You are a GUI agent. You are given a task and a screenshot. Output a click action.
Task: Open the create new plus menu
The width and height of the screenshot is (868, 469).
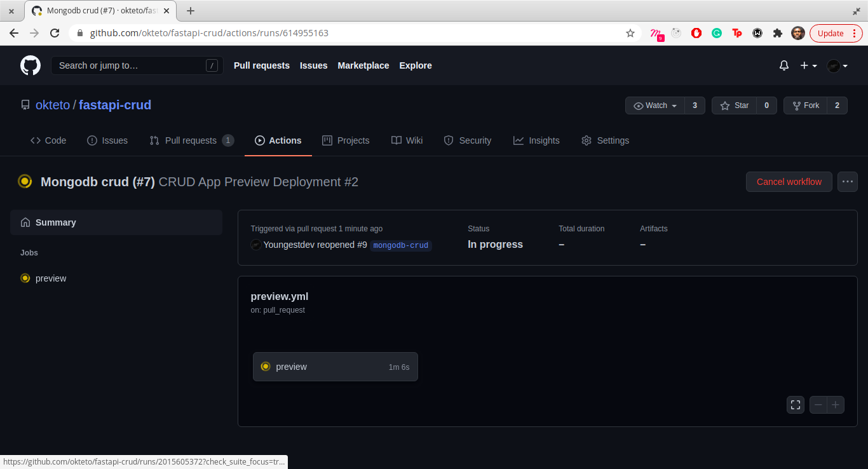point(808,65)
